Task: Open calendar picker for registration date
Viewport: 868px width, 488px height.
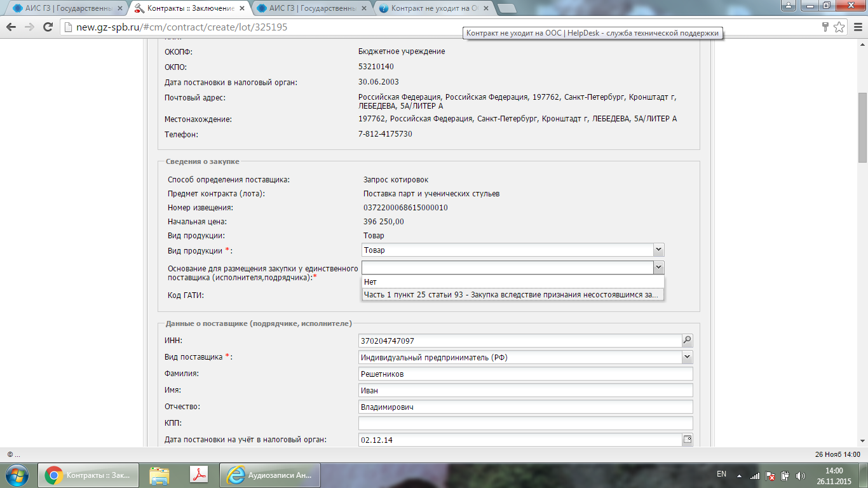Action: pyautogui.click(x=687, y=439)
